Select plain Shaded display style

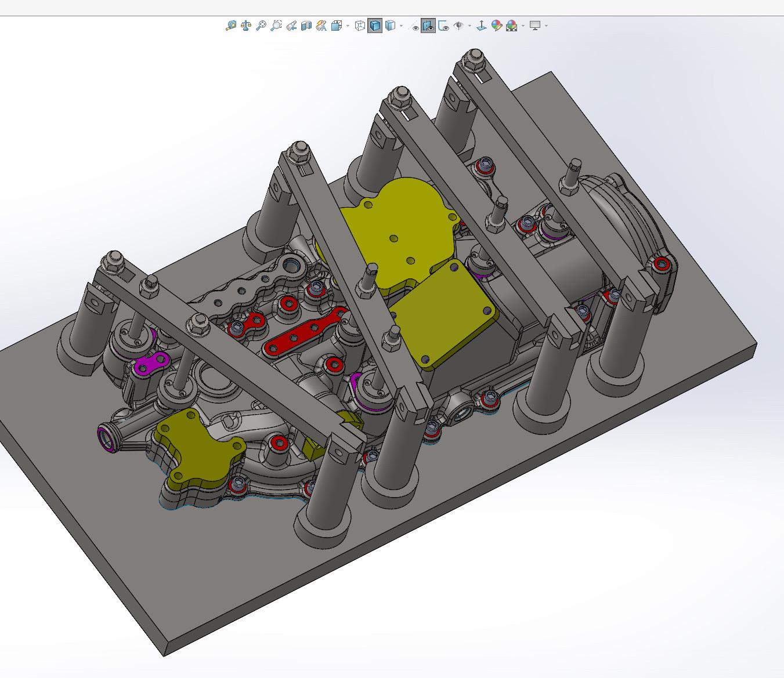pyautogui.click(x=390, y=26)
